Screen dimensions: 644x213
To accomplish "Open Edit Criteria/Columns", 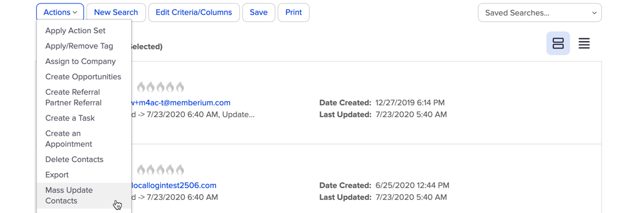I will pyautogui.click(x=194, y=12).
